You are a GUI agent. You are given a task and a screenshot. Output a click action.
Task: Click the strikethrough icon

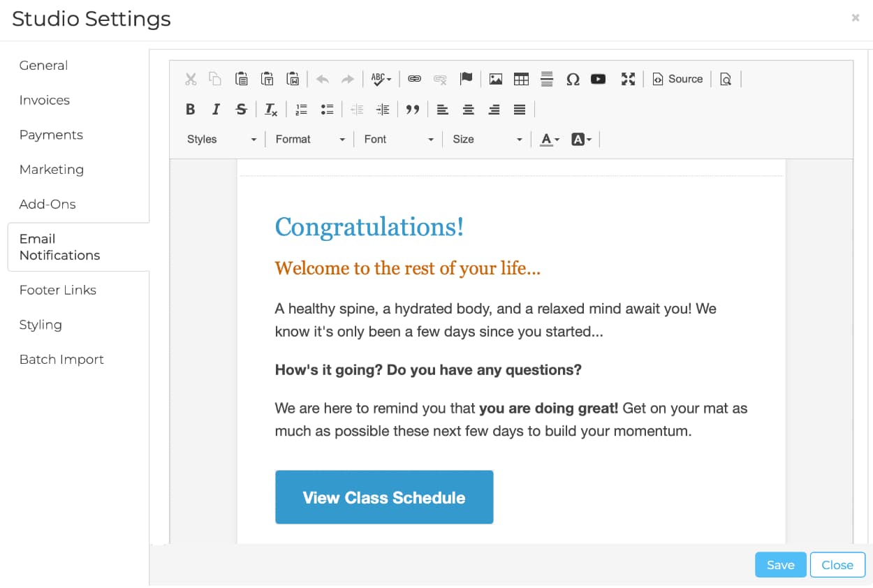pyautogui.click(x=241, y=109)
